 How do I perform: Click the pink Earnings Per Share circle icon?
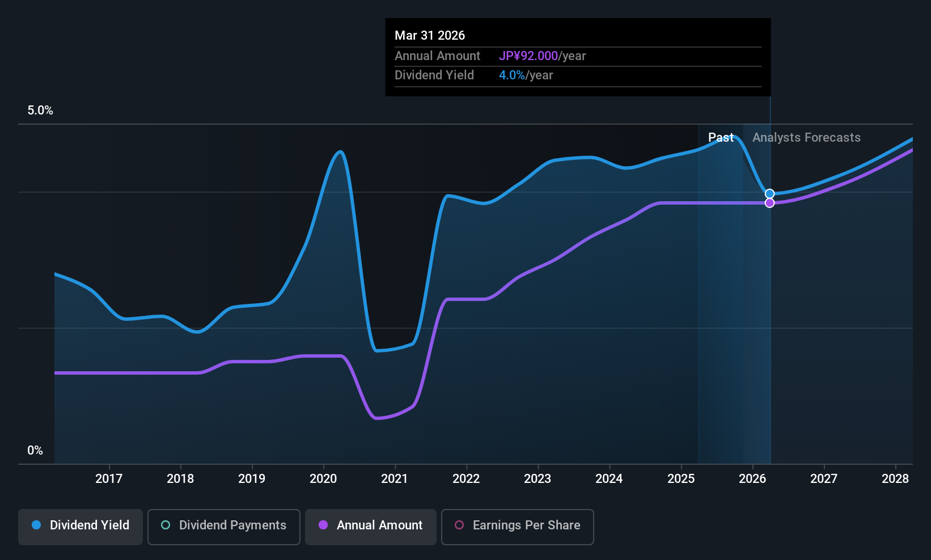point(459,525)
